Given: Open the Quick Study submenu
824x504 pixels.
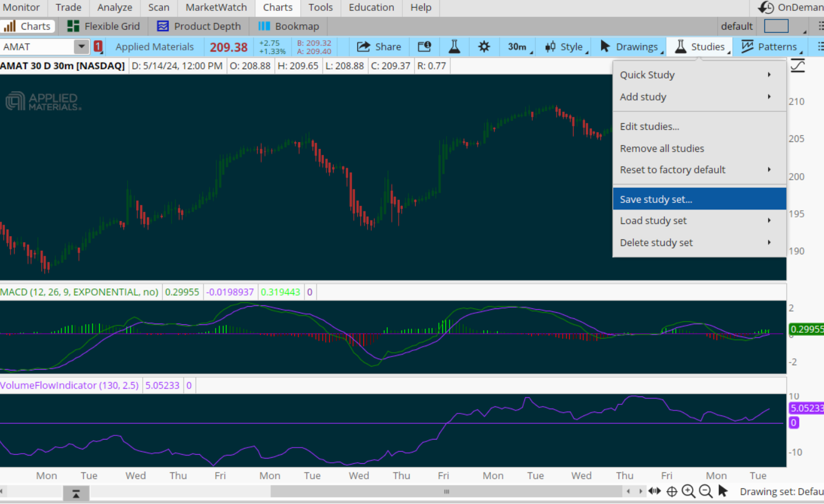Looking at the screenshot, I should tap(699, 75).
